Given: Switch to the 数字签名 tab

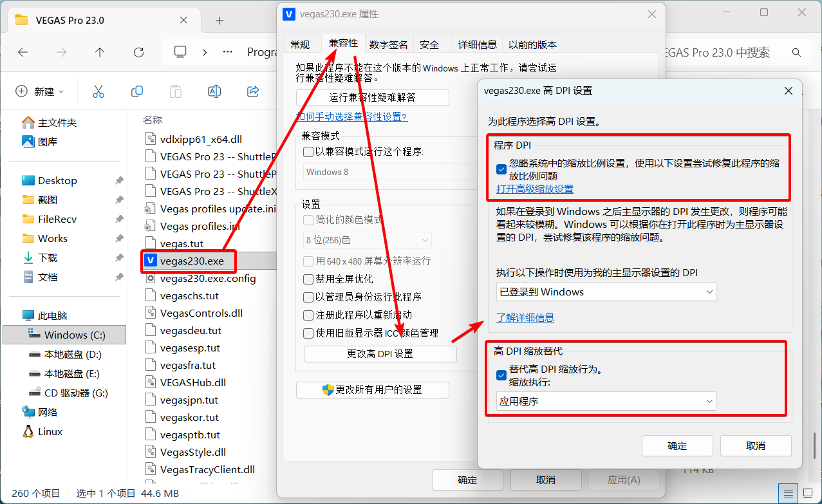Looking at the screenshot, I should pos(388,44).
